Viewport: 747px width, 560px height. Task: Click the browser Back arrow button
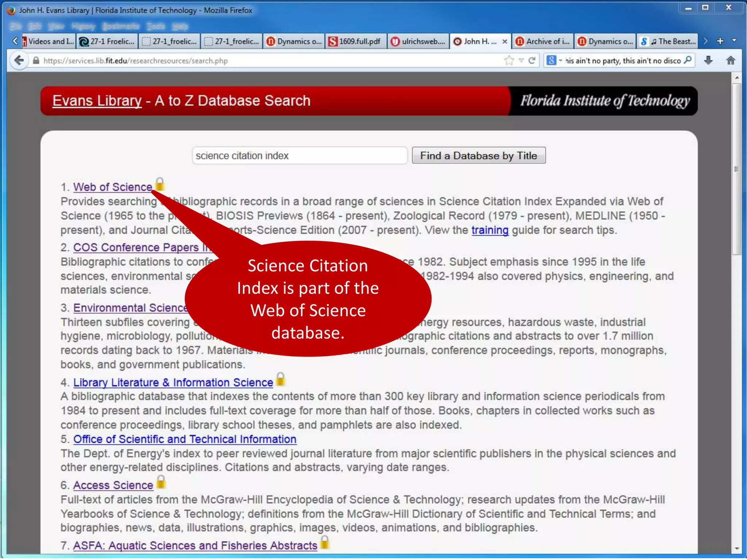pyautogui.click(x=19, y=61)
